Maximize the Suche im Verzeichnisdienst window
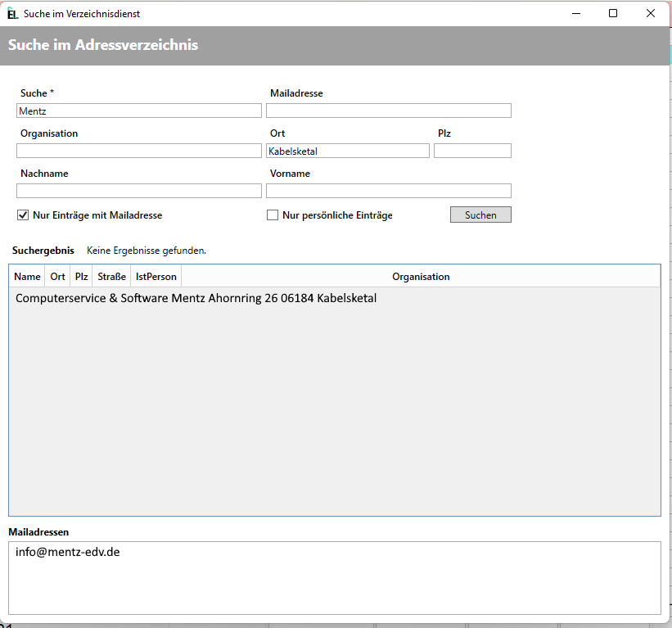 point(613,13)
